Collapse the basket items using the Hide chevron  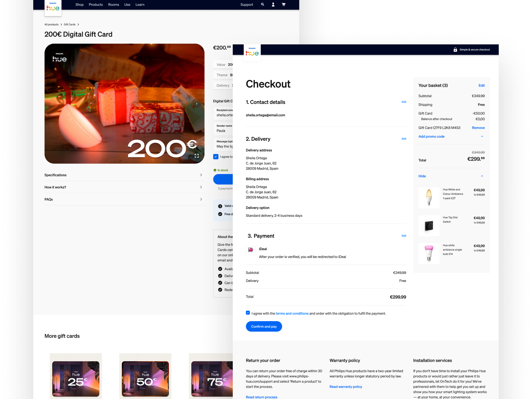pos(482,176)
